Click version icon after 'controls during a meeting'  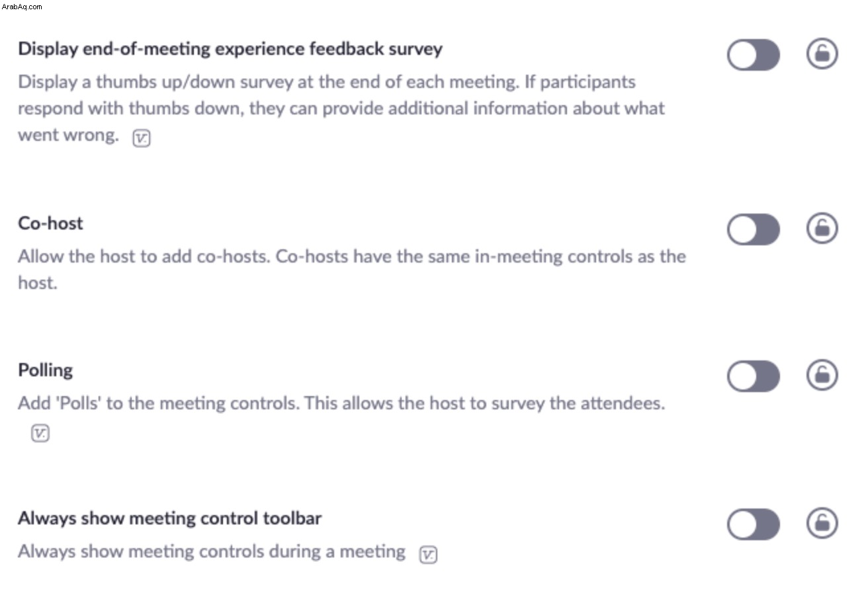(x=429, y=555)
